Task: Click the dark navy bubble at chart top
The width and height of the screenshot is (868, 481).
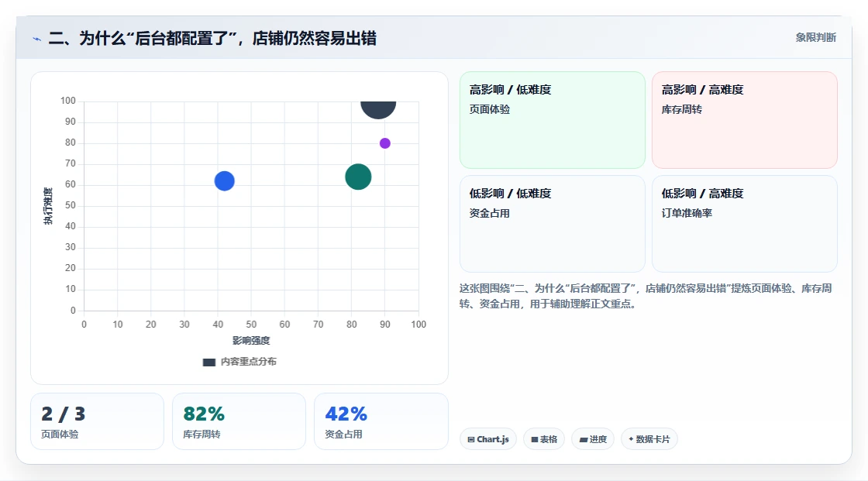Action: coord(378,109)
